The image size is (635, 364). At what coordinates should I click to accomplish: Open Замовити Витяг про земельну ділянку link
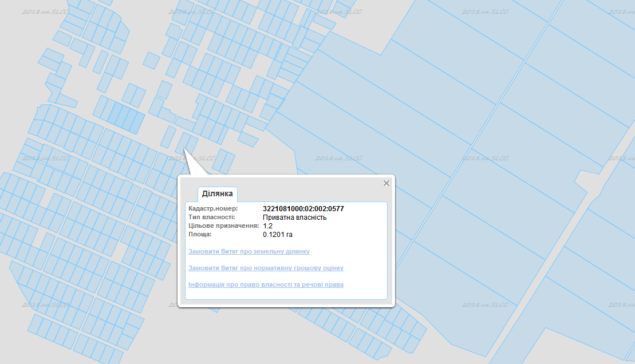click(249, 251)
